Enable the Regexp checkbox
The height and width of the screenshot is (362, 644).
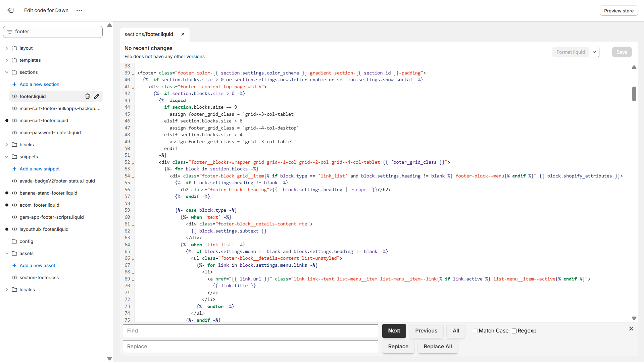click(x=514, y=331)
